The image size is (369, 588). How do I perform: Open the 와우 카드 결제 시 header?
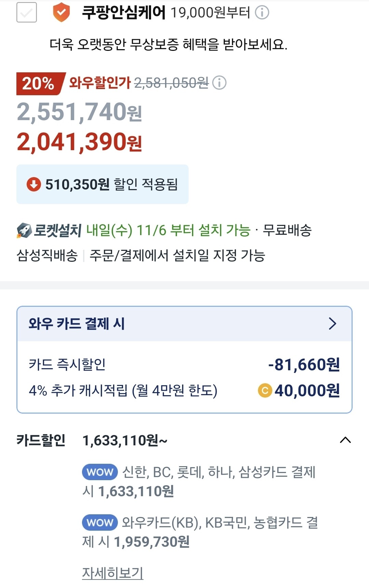pos(77,324)
